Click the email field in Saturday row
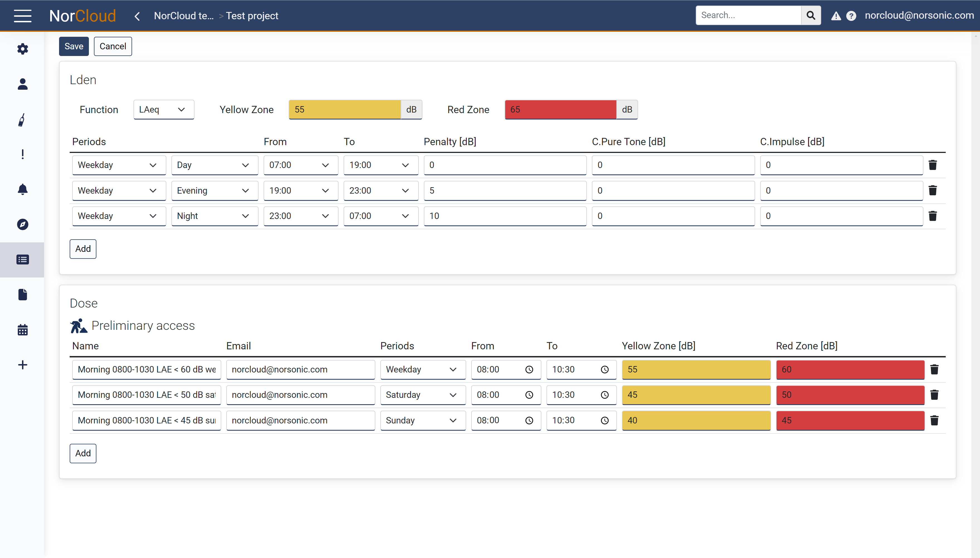Image resolution: width=980 pixels, height=558 pixels. pos(300,395)
